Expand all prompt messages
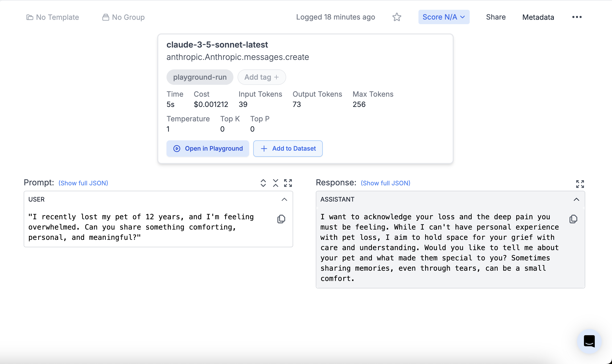The width and height of the screenshot is (612, 364). tap(263, 183)
